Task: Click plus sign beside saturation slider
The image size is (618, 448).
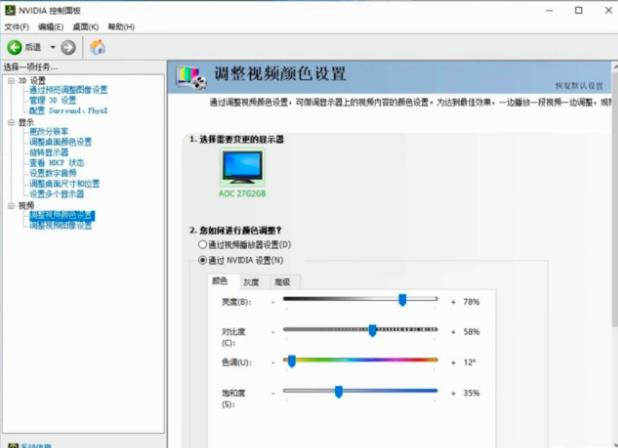Action: [x=453, y=393]
